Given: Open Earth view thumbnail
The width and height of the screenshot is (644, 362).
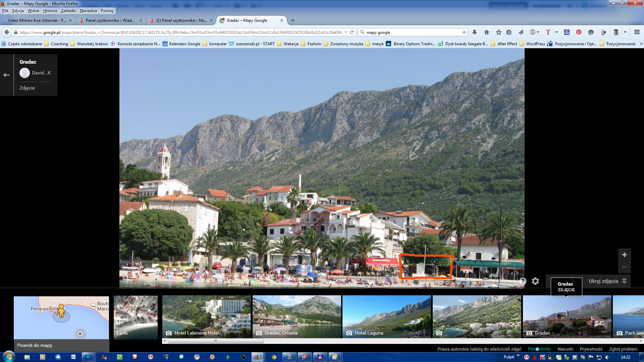Looking at the screenshot, I should tap(136, 316).
